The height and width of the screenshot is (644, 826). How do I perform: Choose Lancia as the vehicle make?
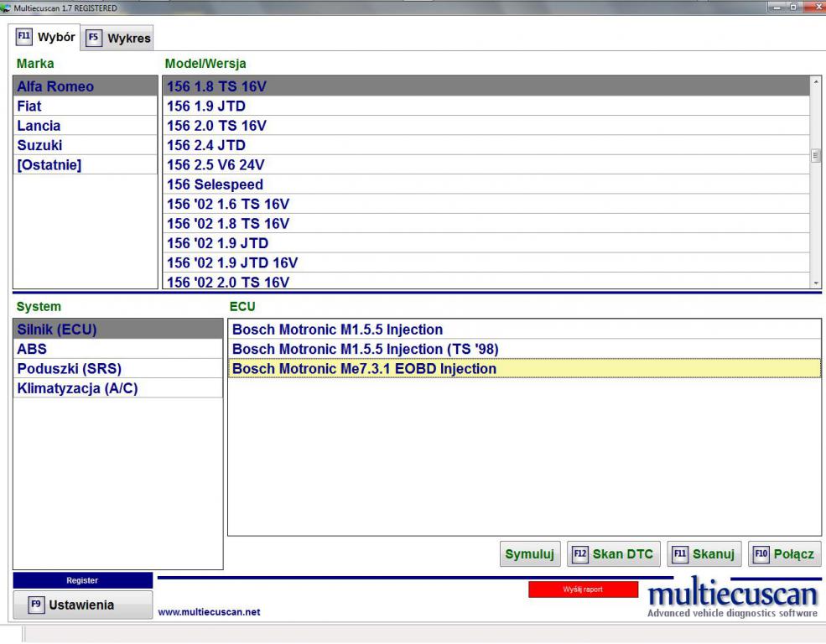pyautogui.click(x=85, y=126)
